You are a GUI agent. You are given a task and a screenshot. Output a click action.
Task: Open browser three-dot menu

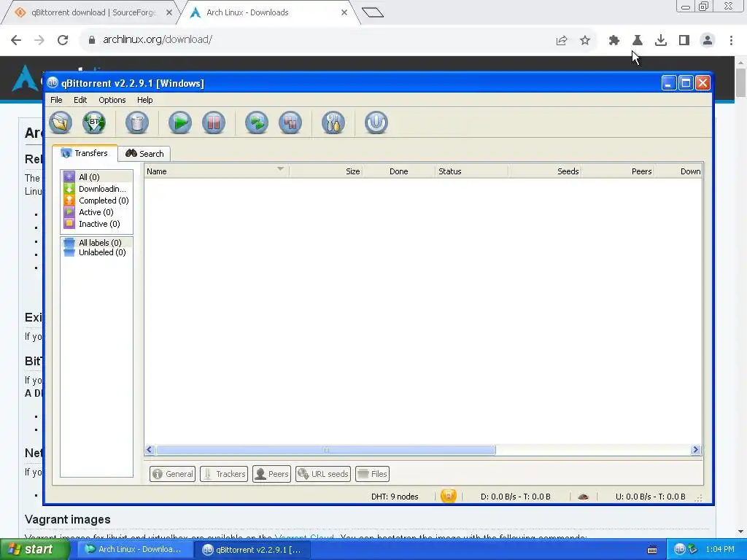tap(731, 41)
